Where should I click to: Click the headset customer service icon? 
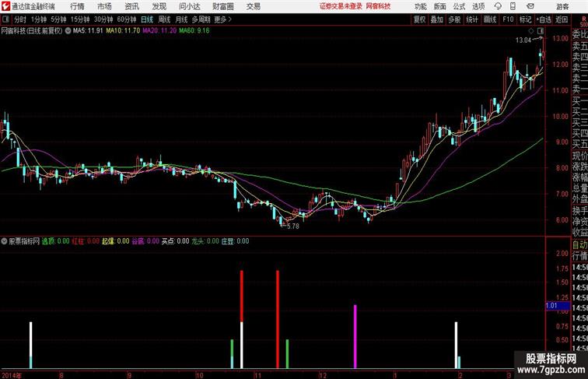click(x=498, y=6)
